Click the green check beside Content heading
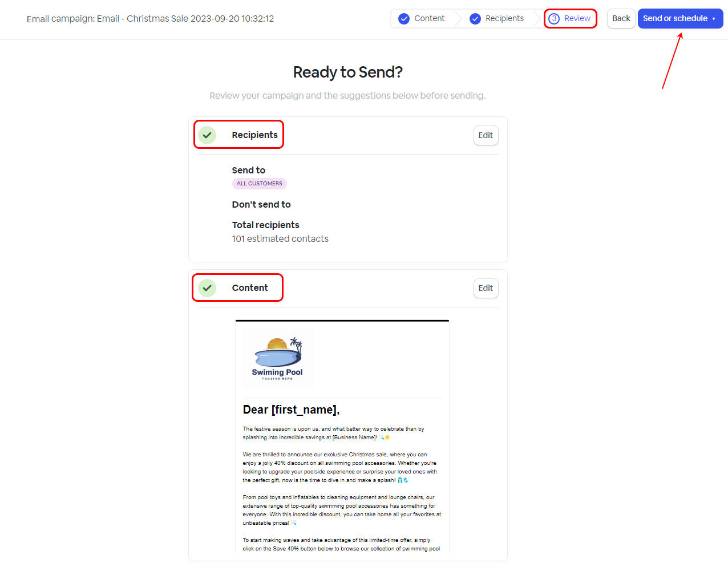 click(x=207, y=288)
